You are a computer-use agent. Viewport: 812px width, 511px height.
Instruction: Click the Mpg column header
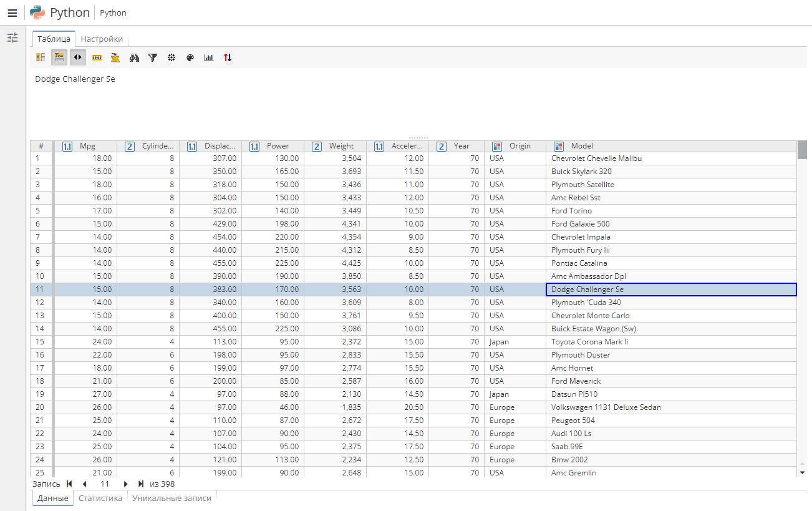86,146
